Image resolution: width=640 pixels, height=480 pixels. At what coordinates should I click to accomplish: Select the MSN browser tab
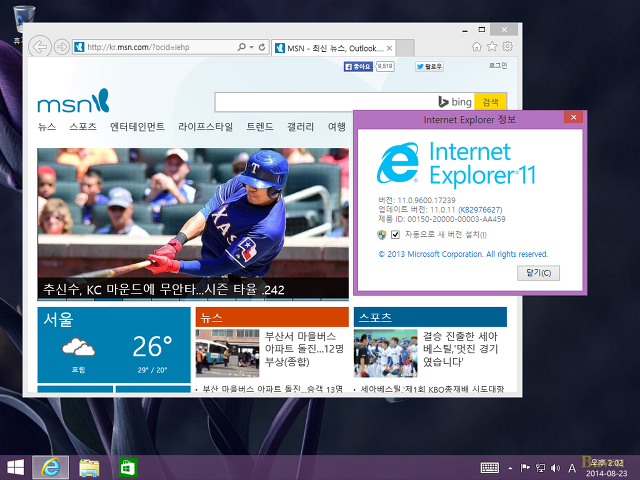coord(333,48)
